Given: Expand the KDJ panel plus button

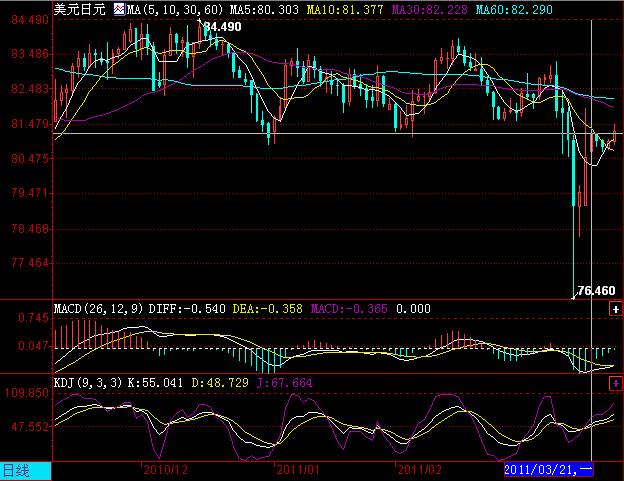Looking at the screenshot, I should [x=616, y=384].
